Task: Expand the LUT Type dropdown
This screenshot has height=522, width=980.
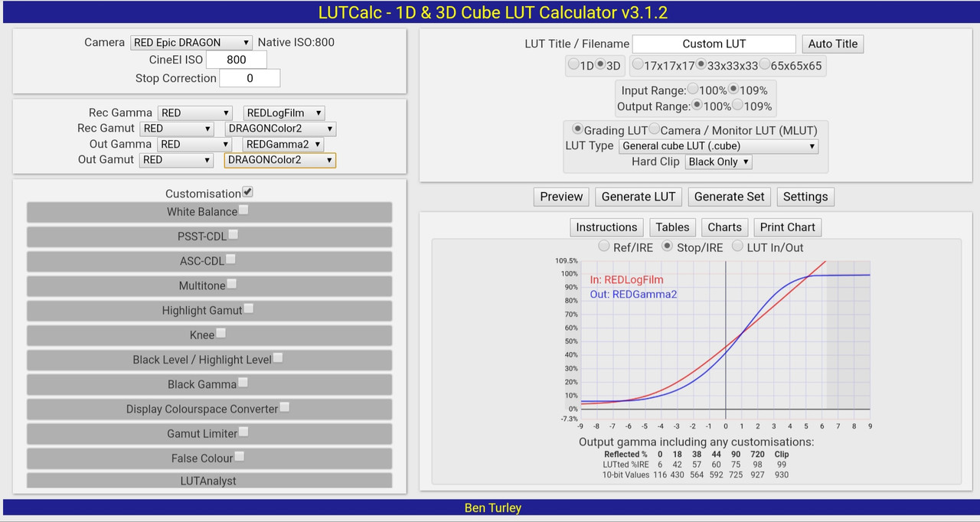Action: 719,145
